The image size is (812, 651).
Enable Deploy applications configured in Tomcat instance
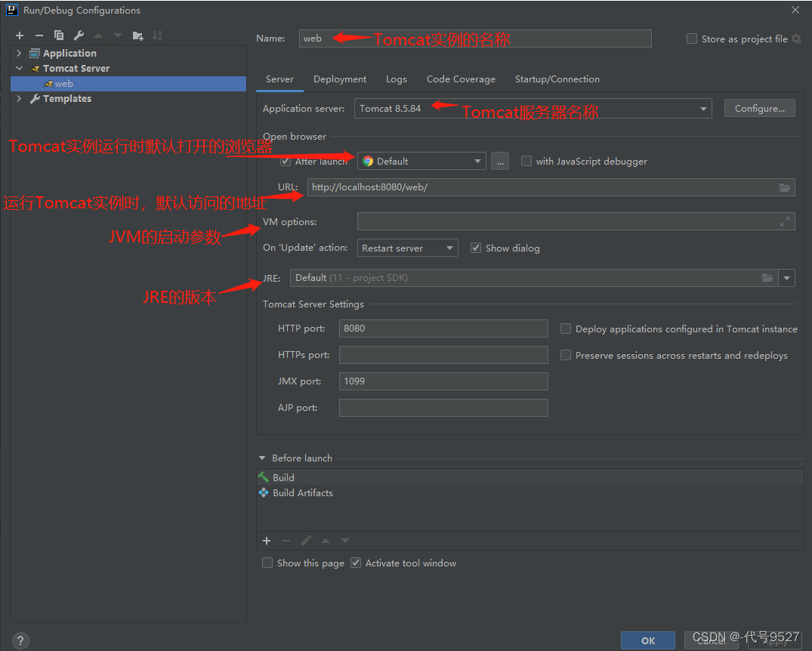(x=566, y=329)
